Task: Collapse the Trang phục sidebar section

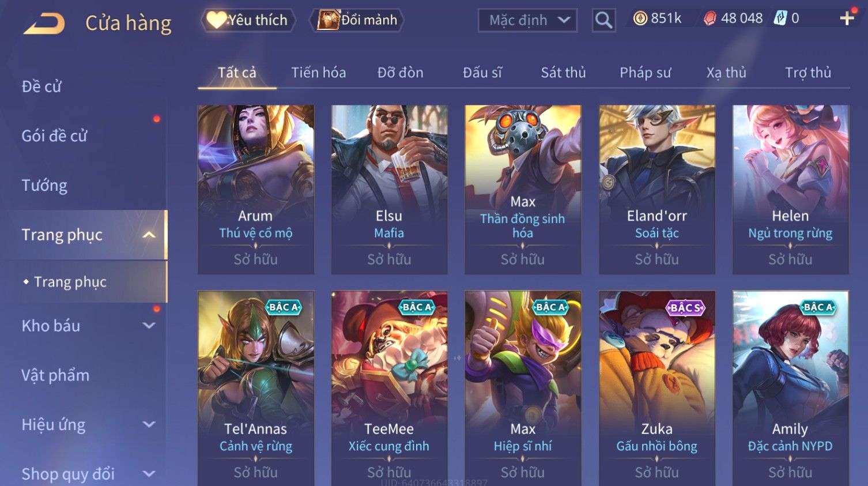Action: 149,235
